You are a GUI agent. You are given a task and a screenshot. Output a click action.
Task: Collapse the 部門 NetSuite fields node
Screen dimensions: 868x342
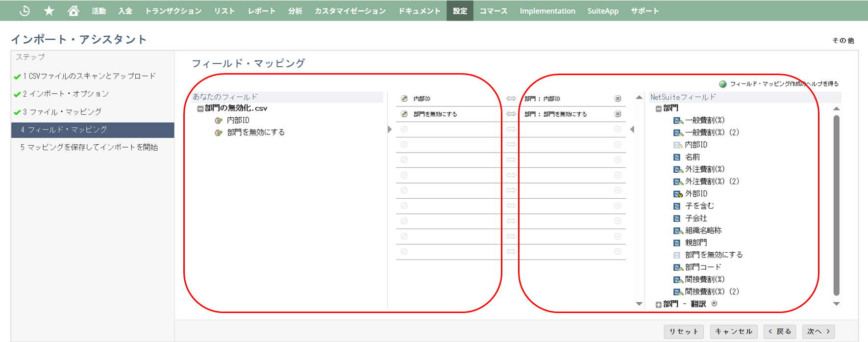click(659, 109)
